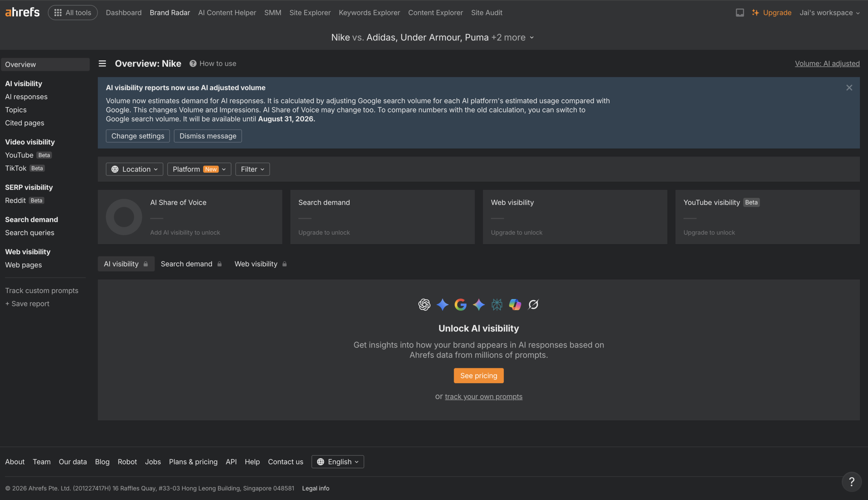Follow the track your own prompts link
Image resolution: width=868 pixels, height=500 pixels.
click(484, 397)
